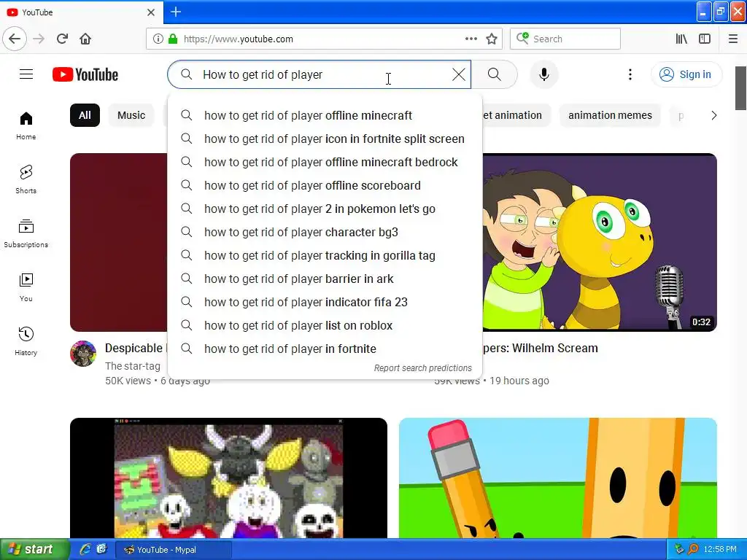Go to Home in the sidebar
747x560 pixels.
click(26, 125)
